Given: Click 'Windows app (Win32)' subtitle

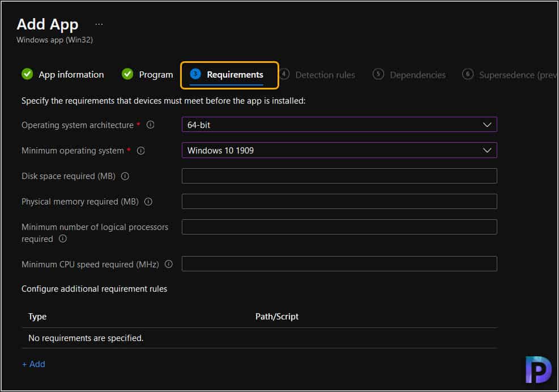Looking at the screenshot, I should point(54,40).
